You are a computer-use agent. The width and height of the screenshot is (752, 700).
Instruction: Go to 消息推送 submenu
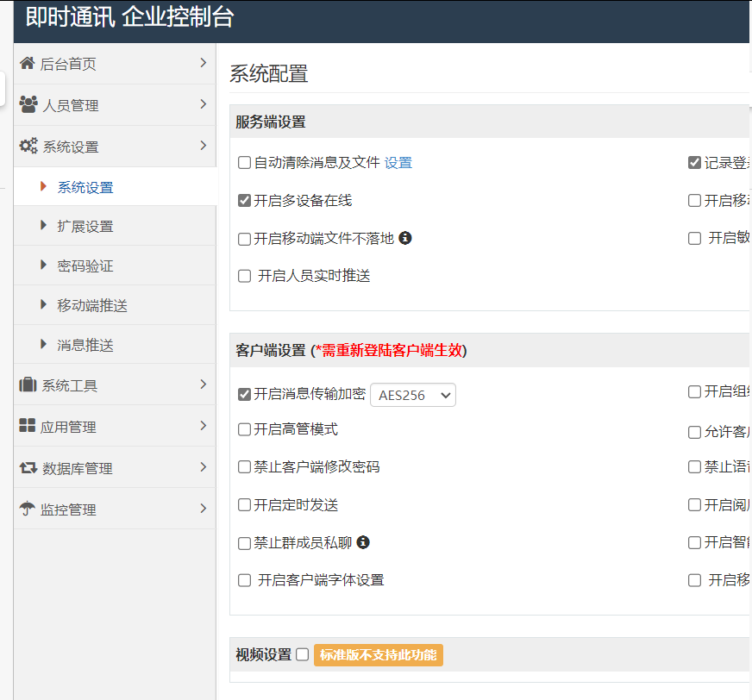tap(85, 345)
